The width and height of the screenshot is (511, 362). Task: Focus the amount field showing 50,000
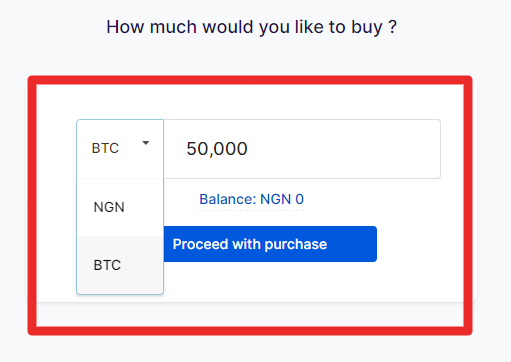click(302, 149)
